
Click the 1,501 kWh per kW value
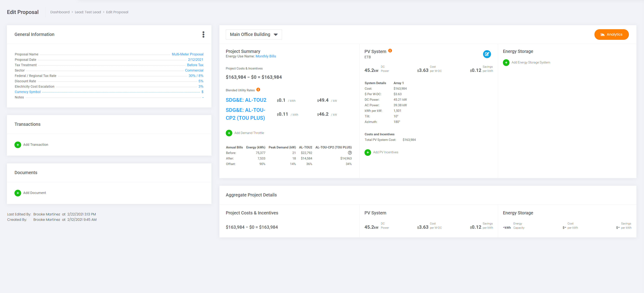pyautogui.click(x=397, y=111)
